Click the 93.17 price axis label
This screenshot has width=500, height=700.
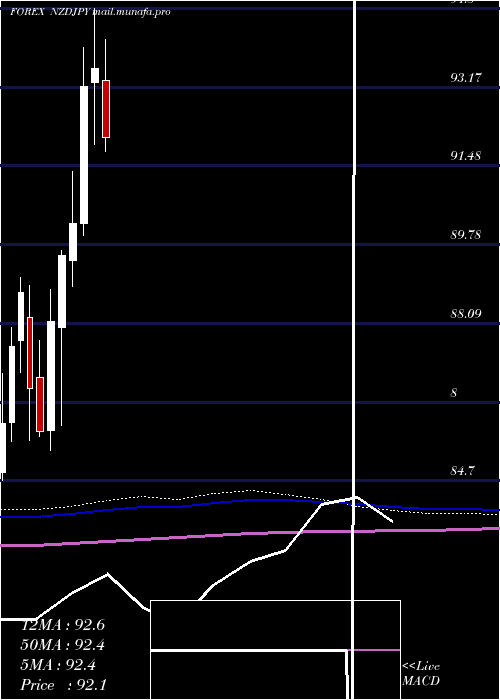(466, 78)
